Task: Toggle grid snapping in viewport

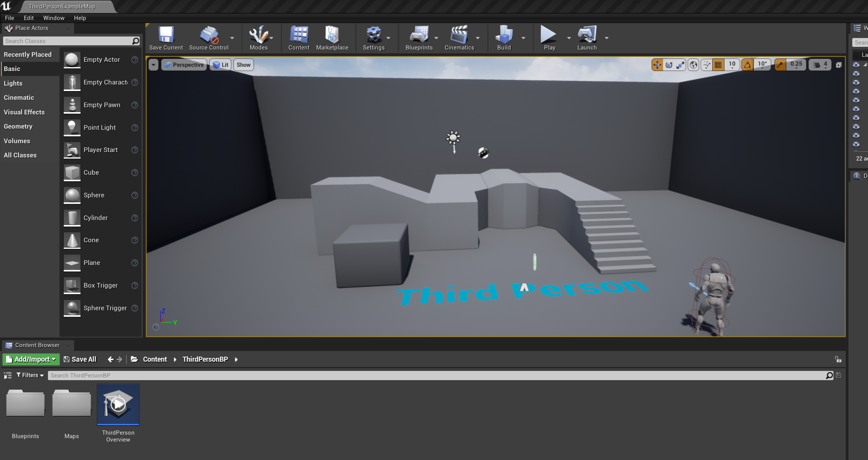Action: (x=718, y=65)
